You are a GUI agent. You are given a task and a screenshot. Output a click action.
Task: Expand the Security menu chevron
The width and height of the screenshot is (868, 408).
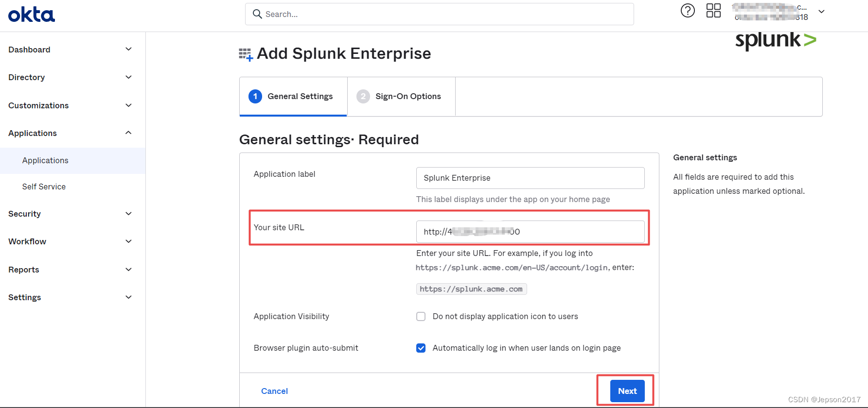point(128,214)
